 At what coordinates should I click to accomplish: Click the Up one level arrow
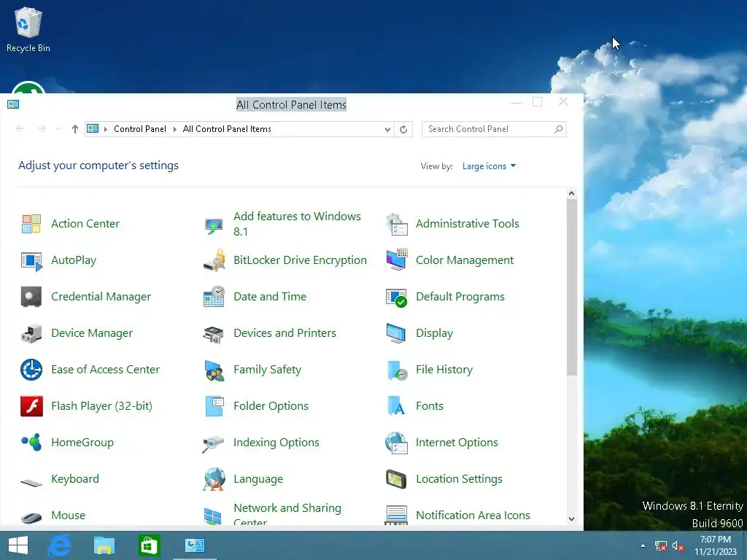75,129
